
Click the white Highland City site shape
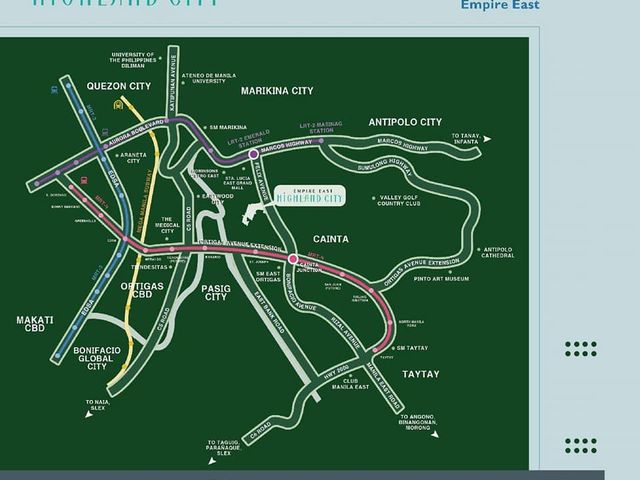click(253, 213)
